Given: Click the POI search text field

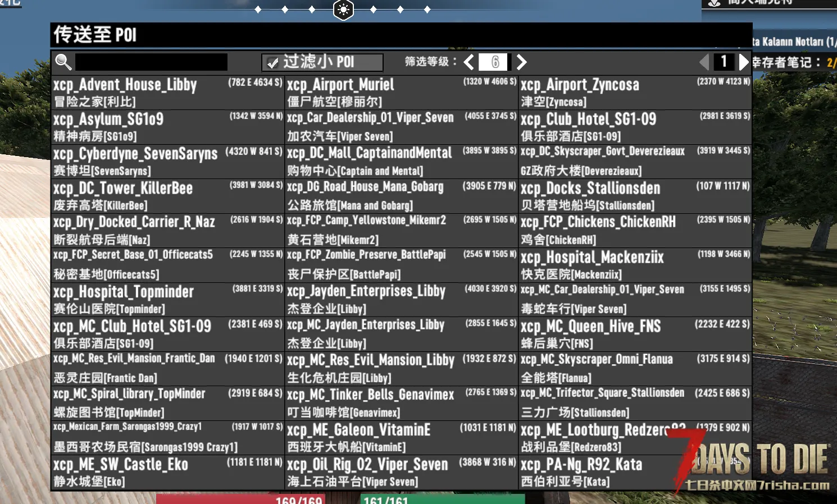Looking at the screenshot, I should point(151,62).
